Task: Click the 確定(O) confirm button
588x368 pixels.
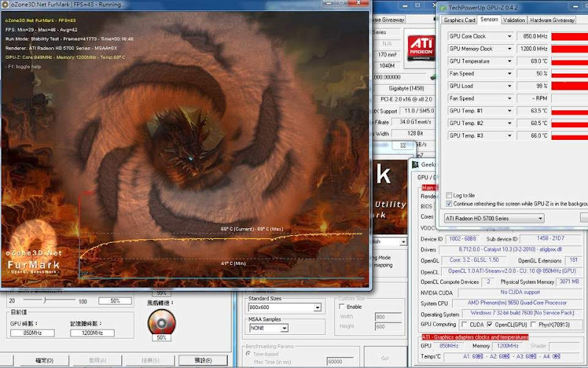Action: 44,360
